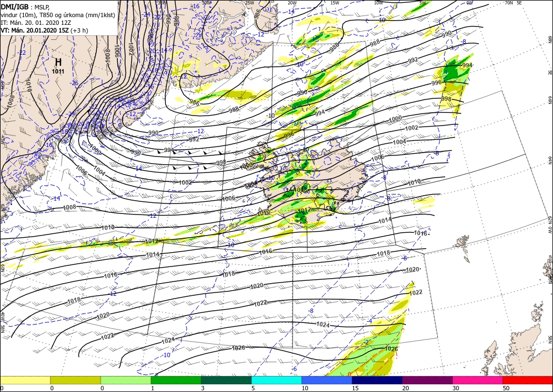Click the light green legend swatch

(x=126, y=380)
